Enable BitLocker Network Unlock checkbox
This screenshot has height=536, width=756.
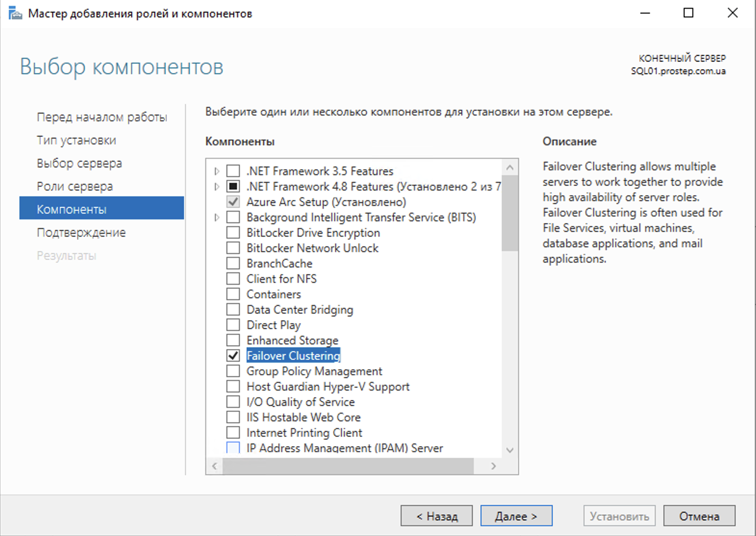click(x=233, y=248)
